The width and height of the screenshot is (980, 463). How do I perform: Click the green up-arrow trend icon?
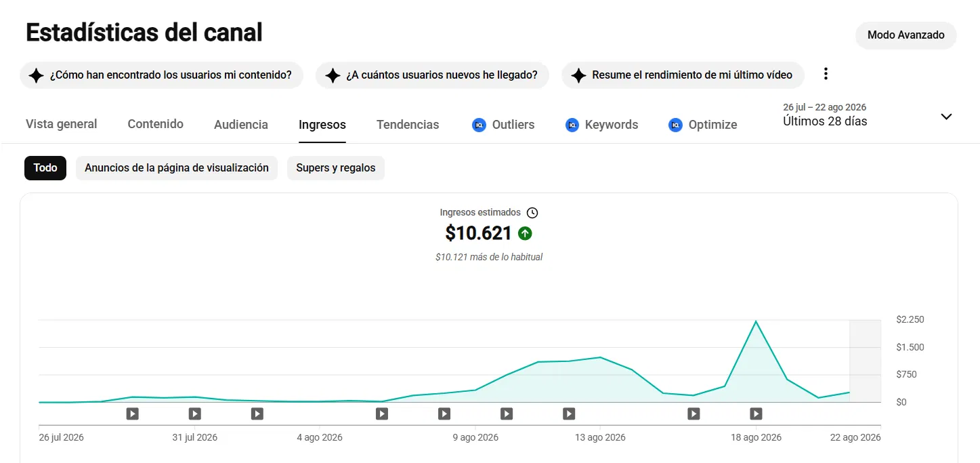point(525,233)
